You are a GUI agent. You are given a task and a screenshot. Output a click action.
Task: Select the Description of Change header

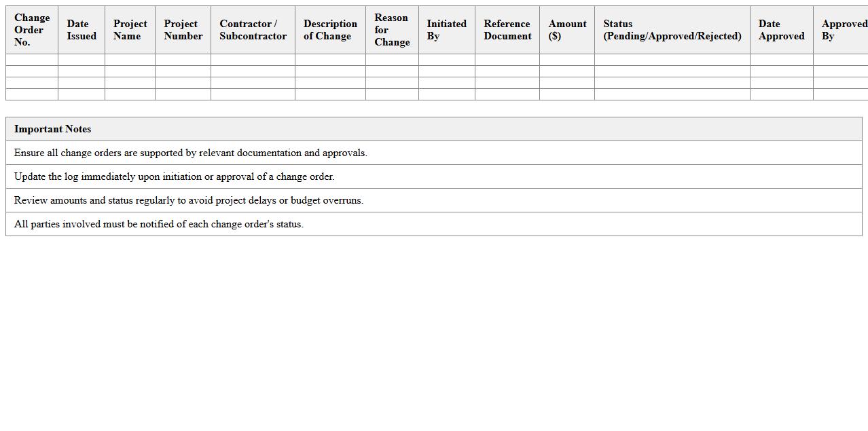pyautogui.click(x=330, y=30)
